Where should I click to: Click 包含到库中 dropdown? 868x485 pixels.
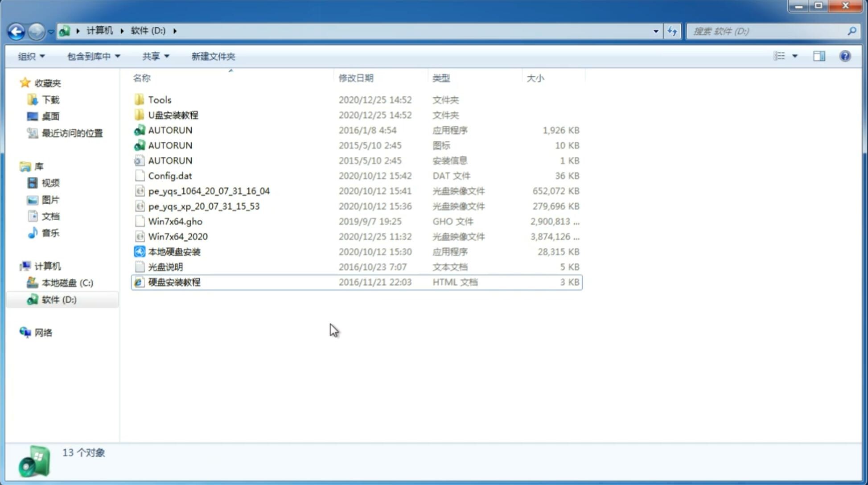[93, 56]
